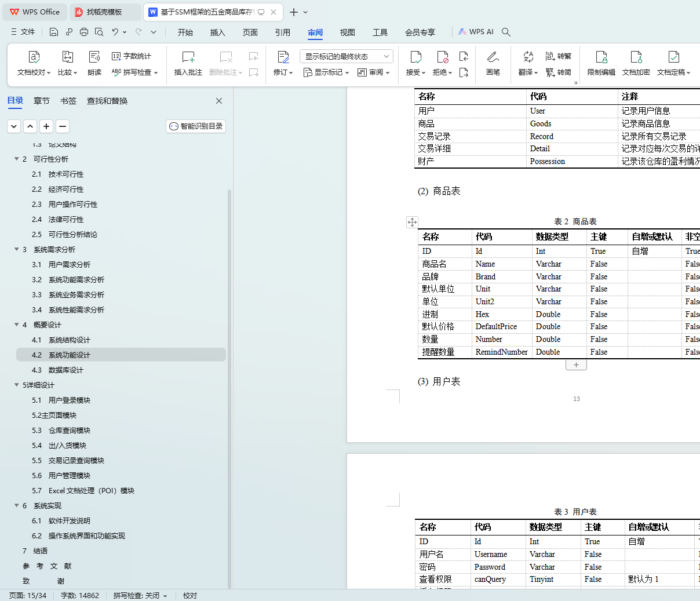This screenshot has width=700, height=601.
Task: Click the Undo arrow icon
Action: [115, 32]
